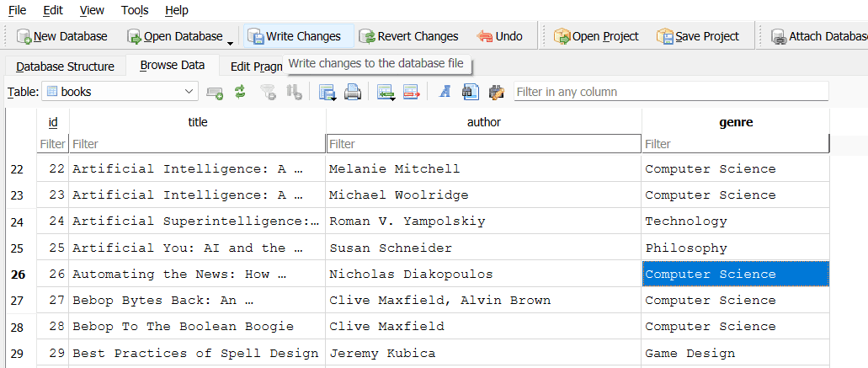This screenshot has height=368, width=868.
Task: Toggle the text formatting toolbar (A icon)
Action: [445, 92]
